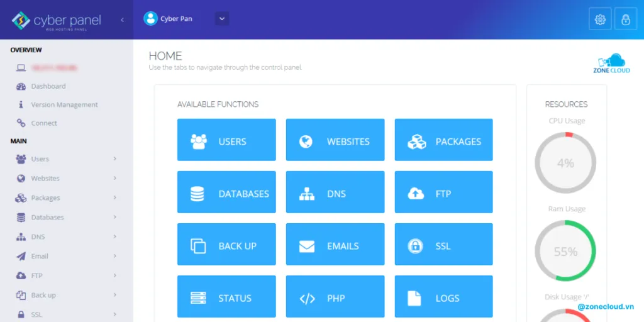The image size is (644, 322).
Task: Select Version Management in the sidebar
Action: click(64, 105)
